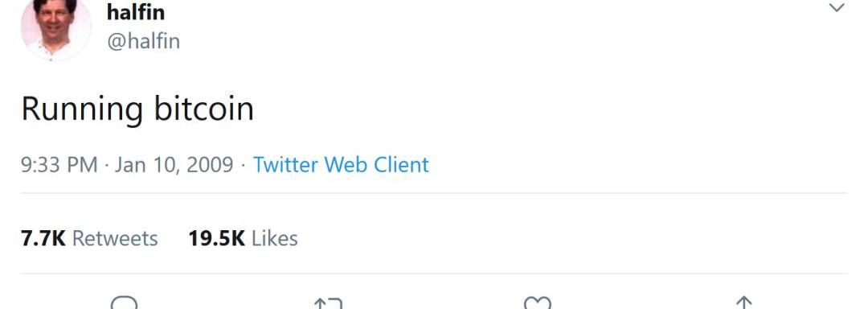Image resolution: width=868 pixels, height=309 pixels.
Task: Expand the tweet options chevron
Action: pos(837,7)
